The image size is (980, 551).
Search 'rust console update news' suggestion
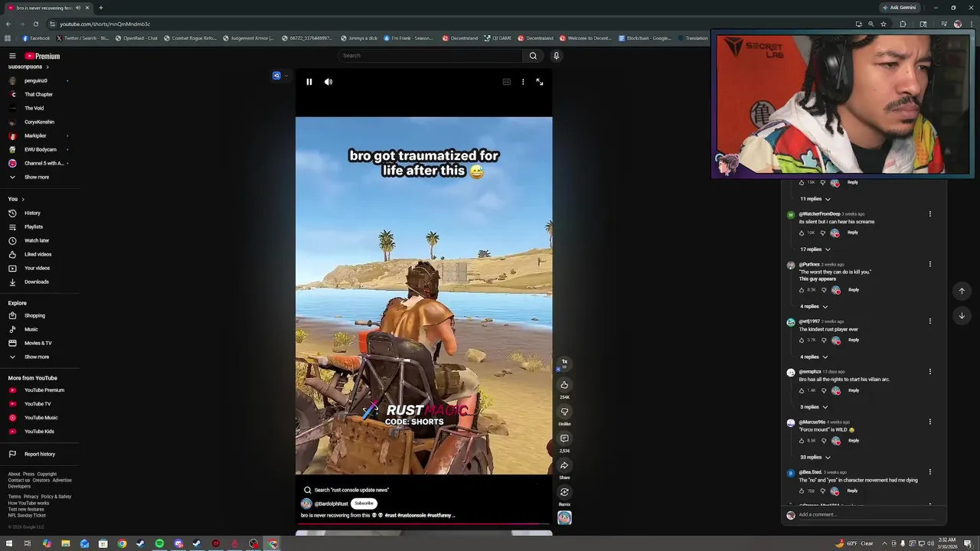(x=347, y=490)
